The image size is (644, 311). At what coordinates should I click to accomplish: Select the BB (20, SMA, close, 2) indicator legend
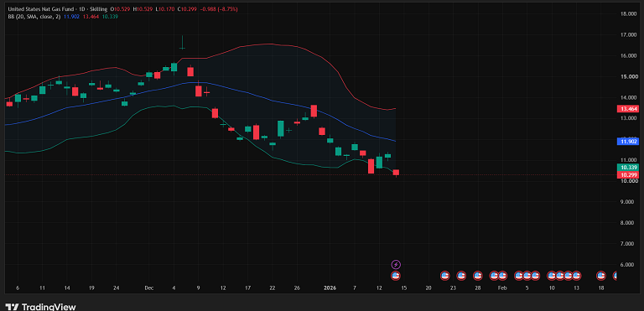click(x=34, y=17)
